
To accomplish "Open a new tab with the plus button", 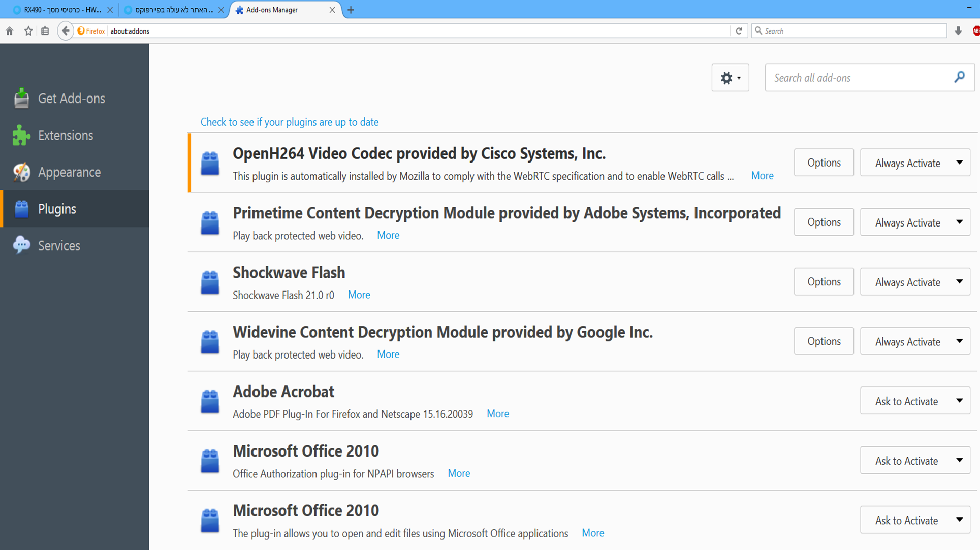I will [351, 10].
